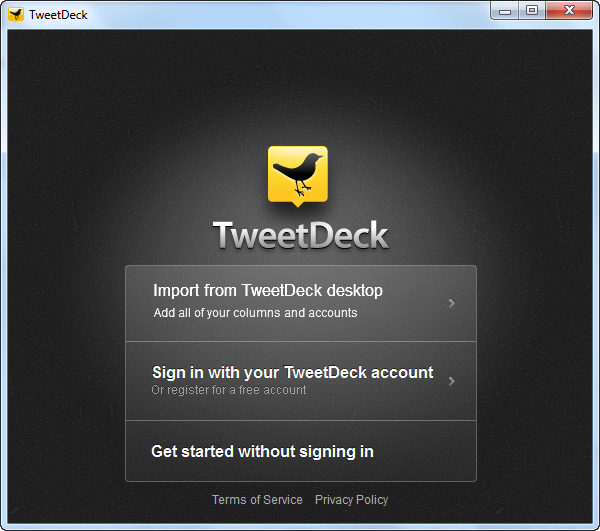600x531 pixels.
Task: Click the large yellow TweetDeck bird logo
Action: click(298, 176)
